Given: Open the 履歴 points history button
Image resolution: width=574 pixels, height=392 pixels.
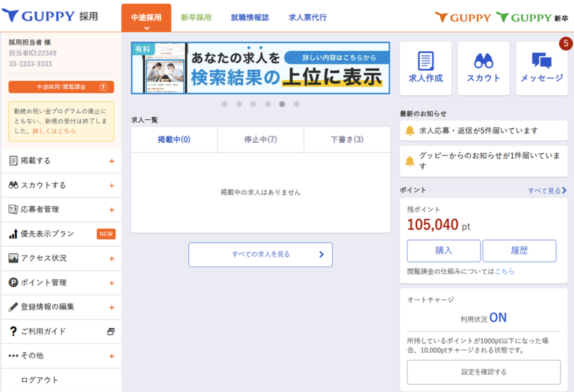Looking at the screenshot, I should [x=519, y=251].
